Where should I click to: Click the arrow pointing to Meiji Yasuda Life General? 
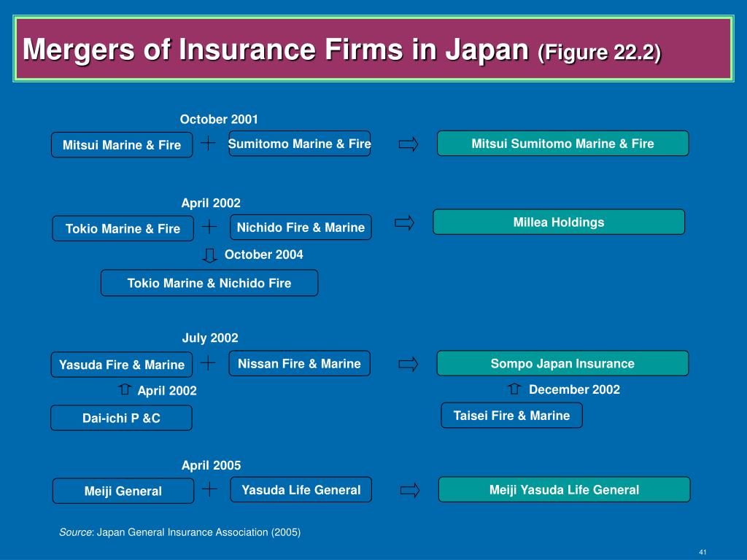click(410, 491)
